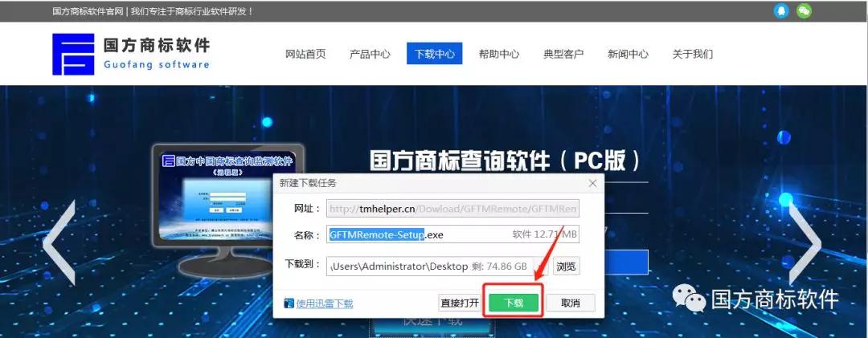Click the green 下载 button
This screenshot has height=338, width=868.
tap(514, 303)
